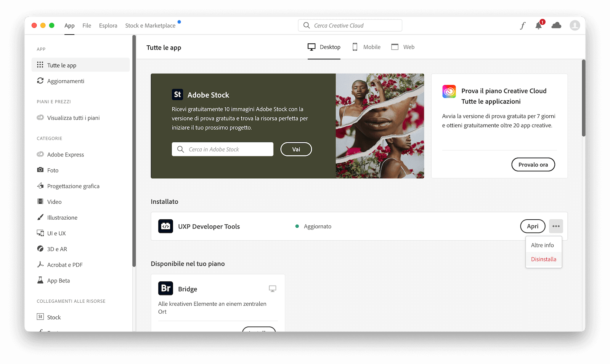The height and width of the screenshot is (364, 610).
Task: Click the Bridge Br app icon
Action: [x=165, y=288]
